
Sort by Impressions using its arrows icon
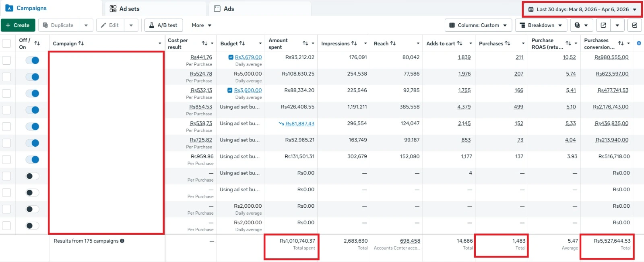pos(354,43)
